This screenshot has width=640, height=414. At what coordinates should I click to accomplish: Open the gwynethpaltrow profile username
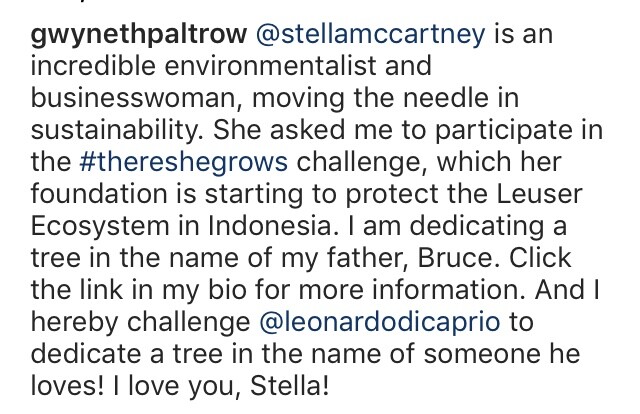[139, 34]
